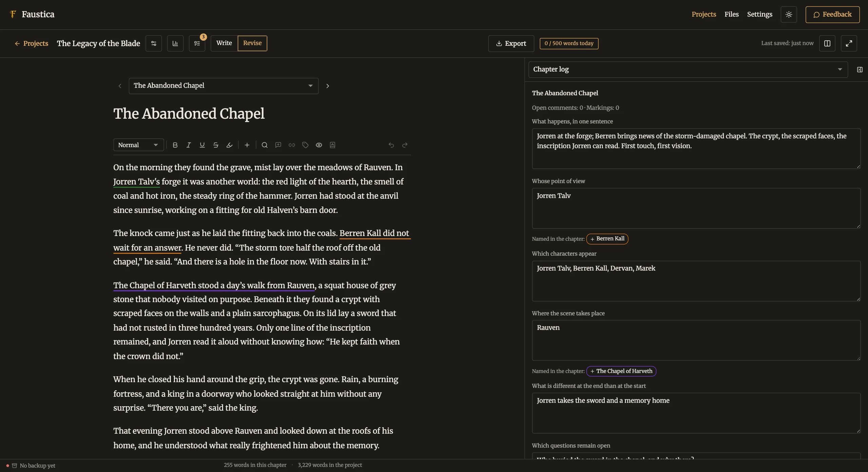
Task: Open the checklist icon with badge 3
Action: click(x=197, y=43)
